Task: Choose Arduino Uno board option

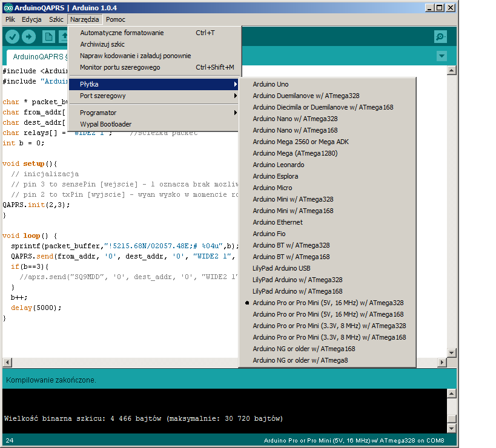Action: pos(270,84)
